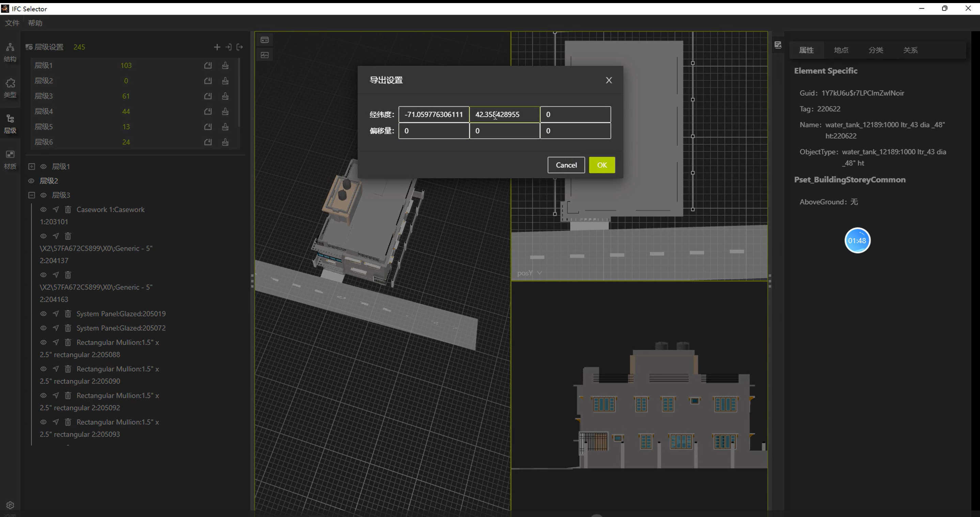Viewport: 980px width, 517px height.
Task: Select the 层级6 row with count 24
Action: [133, 142]
